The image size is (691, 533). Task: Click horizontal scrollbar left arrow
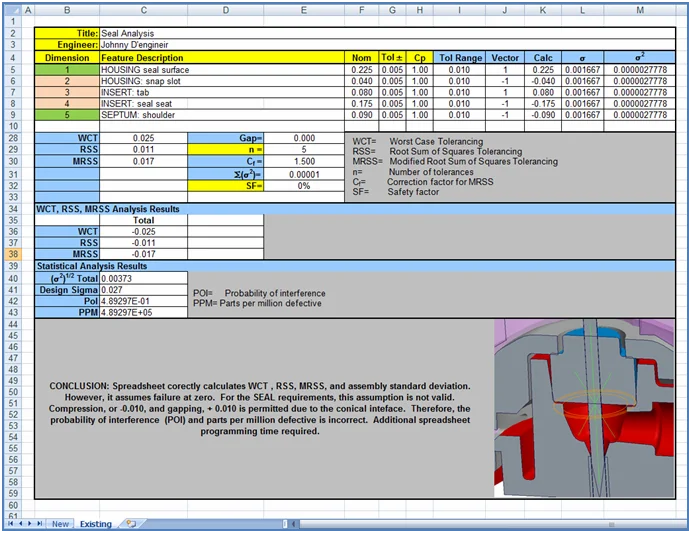click(293, 524)
